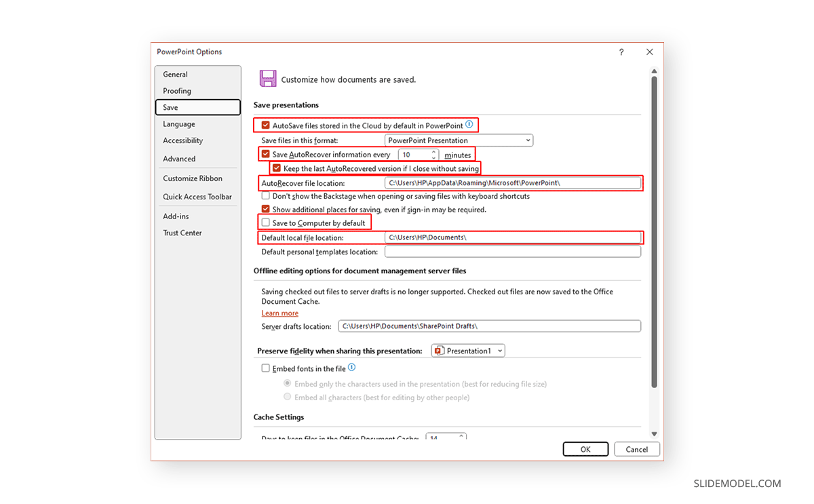Click "Offline editing options" section heading
The image size is (814, 504).
[360, 271]
